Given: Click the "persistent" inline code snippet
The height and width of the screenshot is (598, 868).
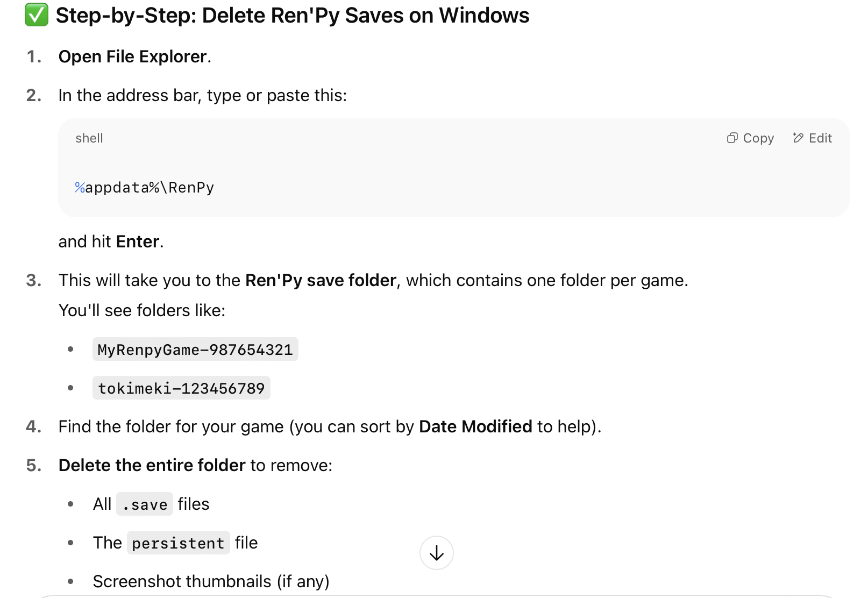Looking at the screenshot, I should pyautogui.click(x=178, y=543).
